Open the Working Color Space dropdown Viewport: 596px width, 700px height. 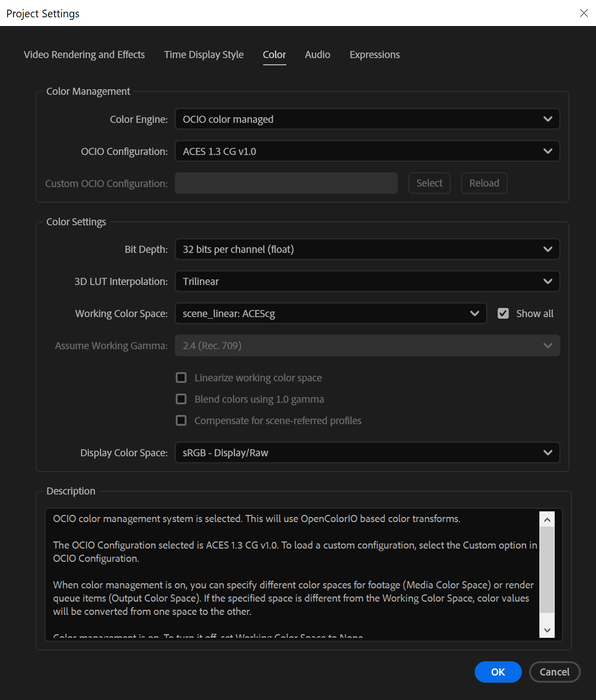coord(330,314)
